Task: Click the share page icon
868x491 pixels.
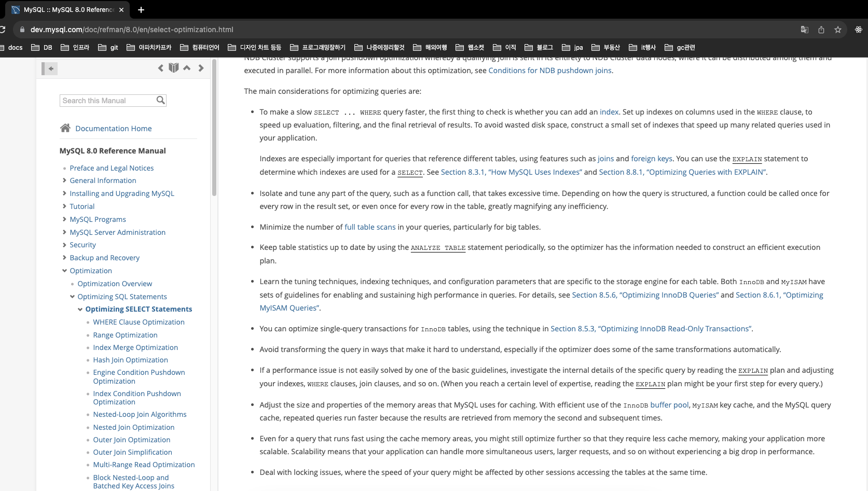Action: tap(821, 30)
